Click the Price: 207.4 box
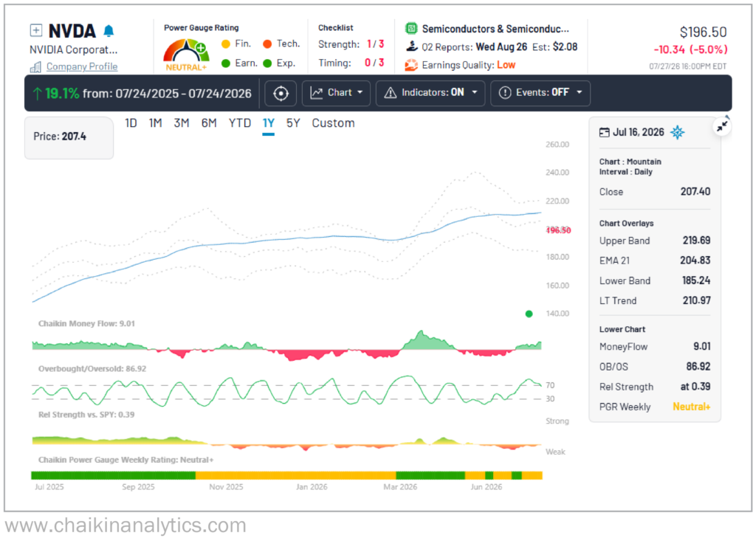756x541 pixels. (69, 138)
